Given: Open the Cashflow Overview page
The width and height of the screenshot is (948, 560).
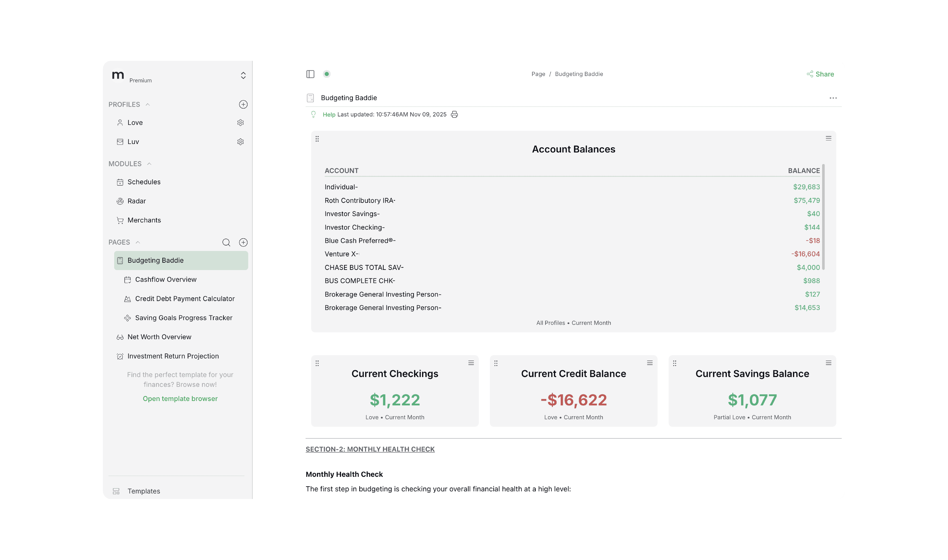Looking at the screenshot, I should pos(166,280).
